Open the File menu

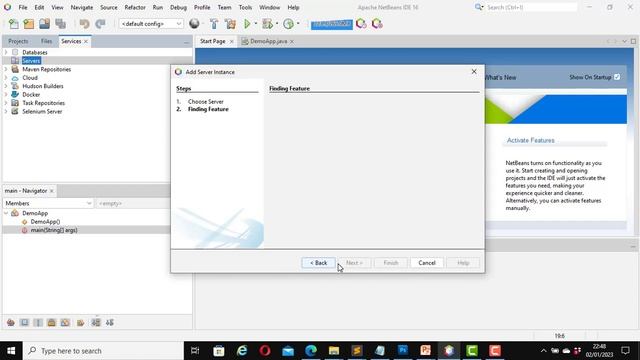pyautogui.click(x=23, y=7)
